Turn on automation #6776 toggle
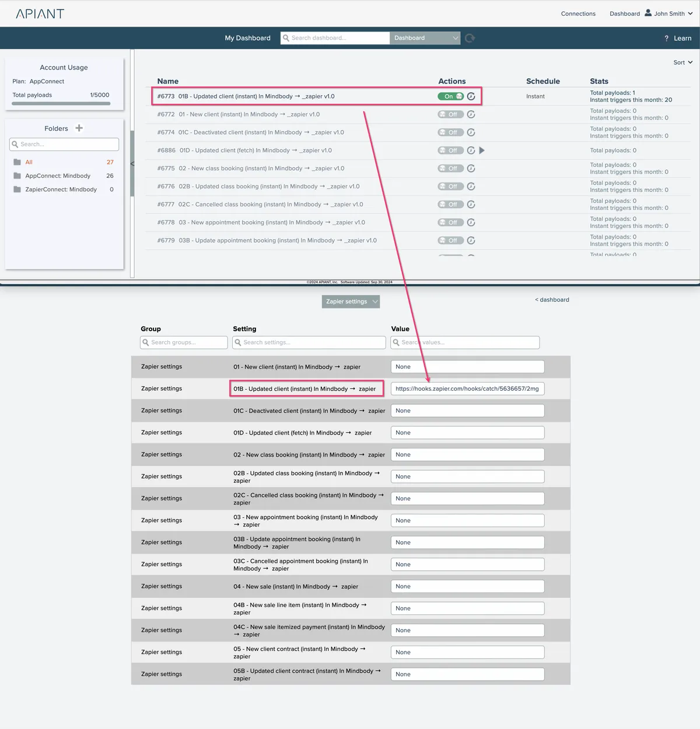Screen dimensions: 700x729 pos(451,187)
